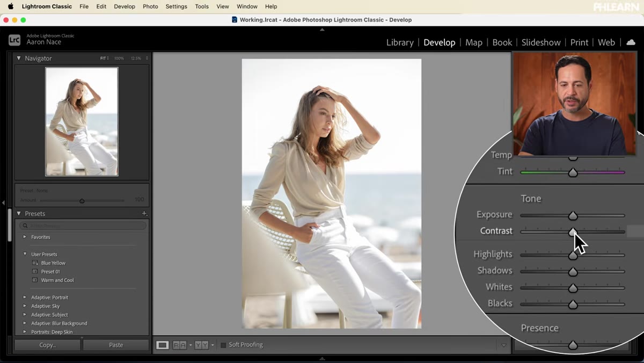This screenshot has height=363, width=644.
Task: Select the Develop module tab
Action: coord(439,42)
